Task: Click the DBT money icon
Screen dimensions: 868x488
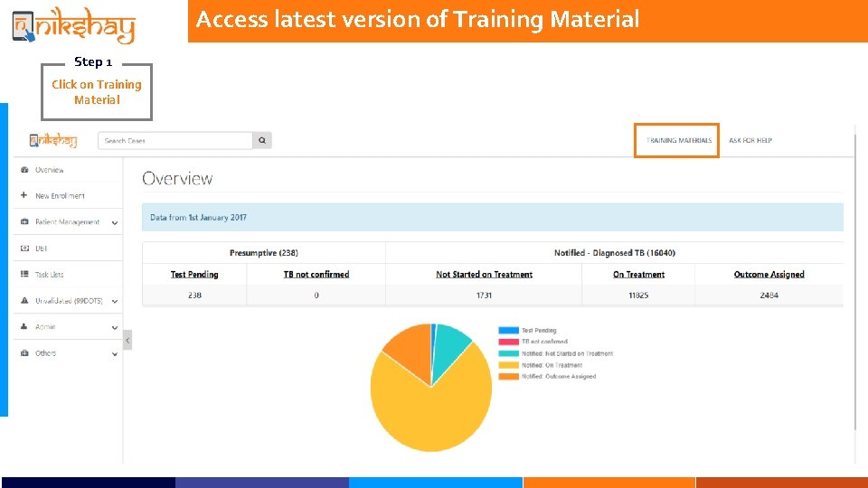Action: [x=24, y=249]
